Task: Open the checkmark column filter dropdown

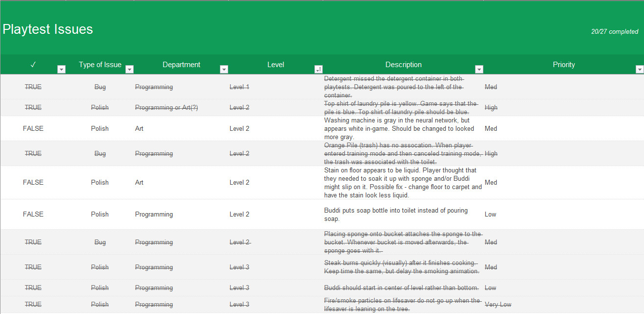Action: pos(61,70)
